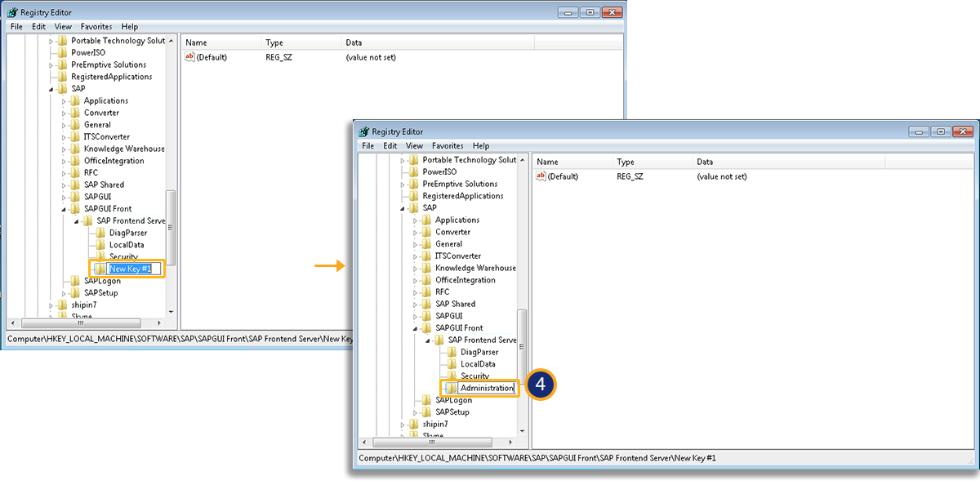Viewport: 980px width, 485px height.
Task: Click the Data column header in back window
Action: (354, 42)
